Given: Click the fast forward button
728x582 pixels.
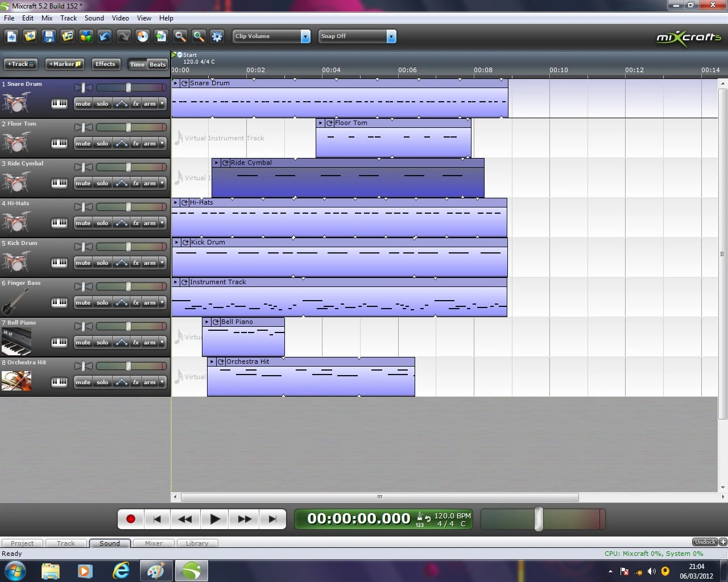Looking at the screenshot, I should [x=245, y=519].
